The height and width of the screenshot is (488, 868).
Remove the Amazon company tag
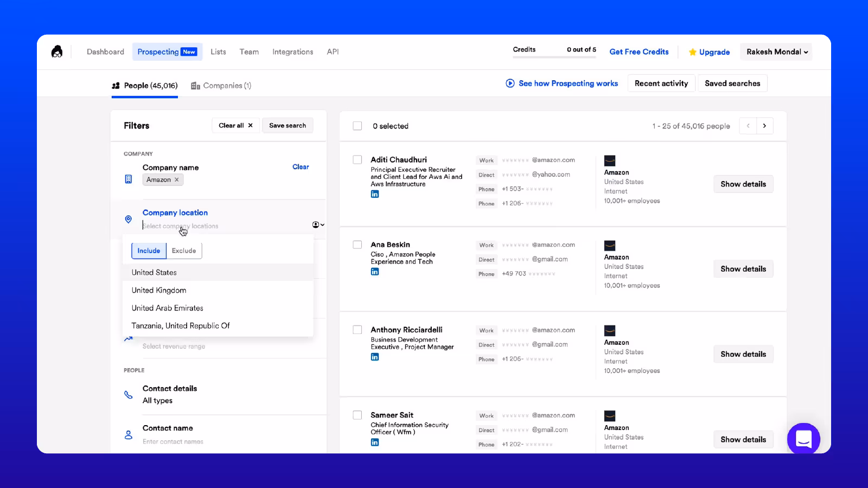tap(177, 179)
